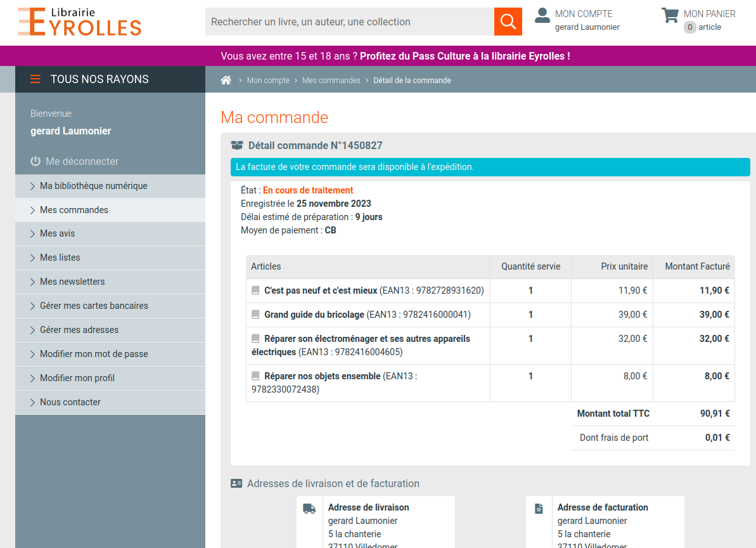This screenshot has height=548, width=756.
Task: Expand Ma bibliothèque numérique chevron
Action: (33, 186)
